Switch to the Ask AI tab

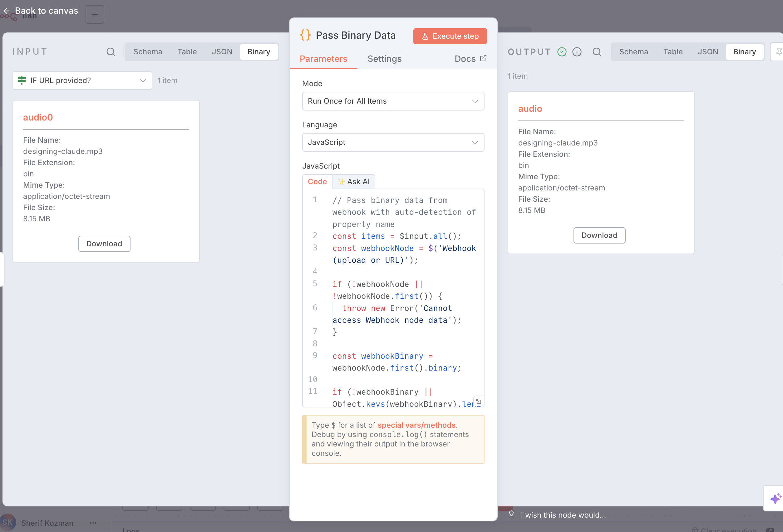(353, 182)
